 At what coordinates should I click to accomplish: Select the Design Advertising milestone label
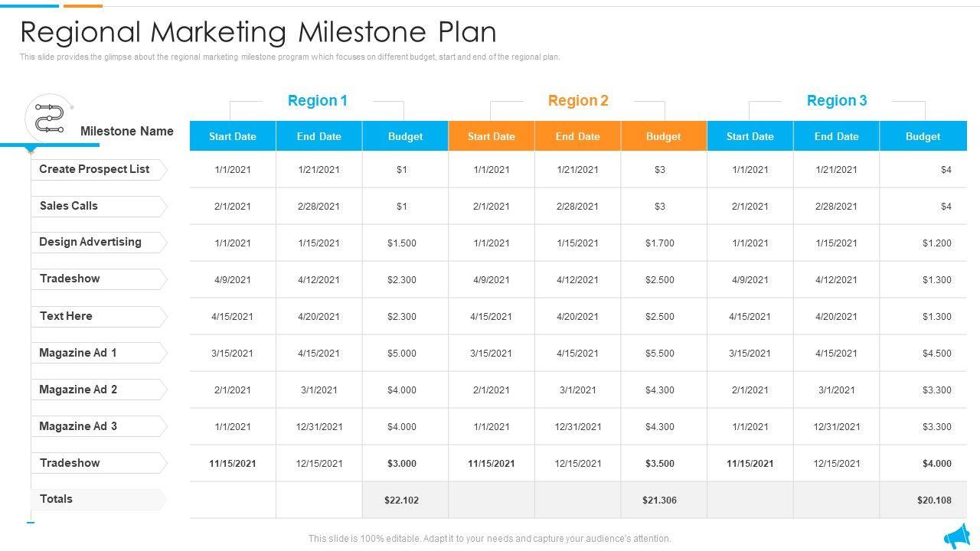(x=90, y=242)
